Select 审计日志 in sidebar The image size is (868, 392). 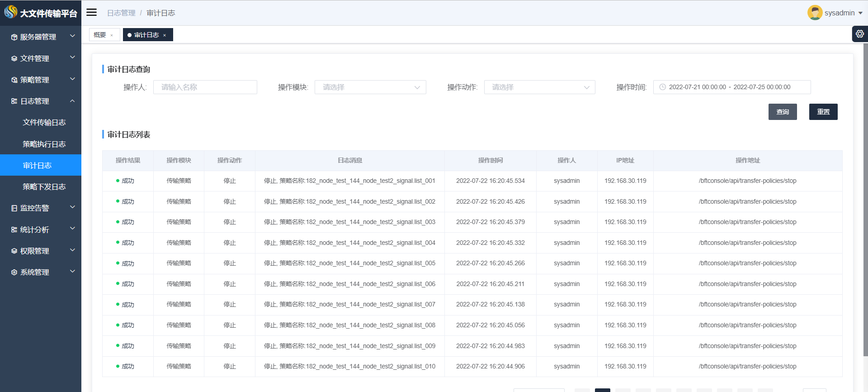click(x=41, y=165)
